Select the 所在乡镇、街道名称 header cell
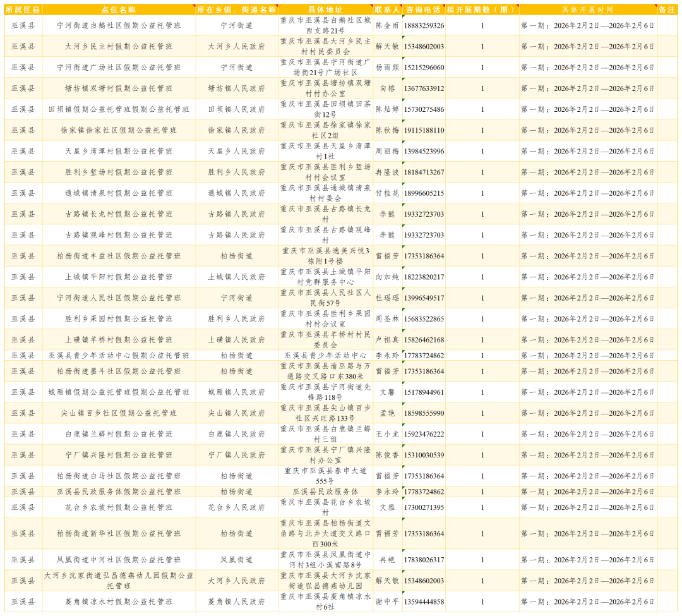This screenshot has width=682, height=616. 237,9
